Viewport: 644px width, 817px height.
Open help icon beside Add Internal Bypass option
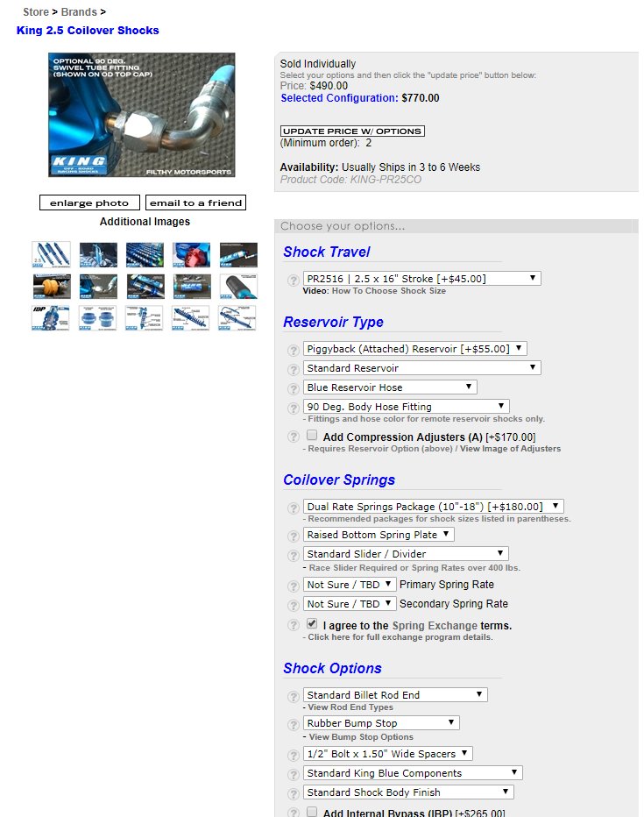[294, 813]
